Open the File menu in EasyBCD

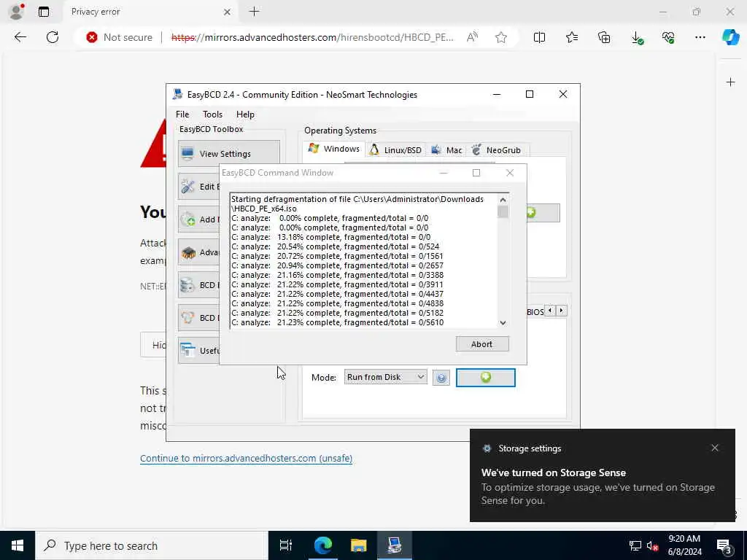click(182, 114)
